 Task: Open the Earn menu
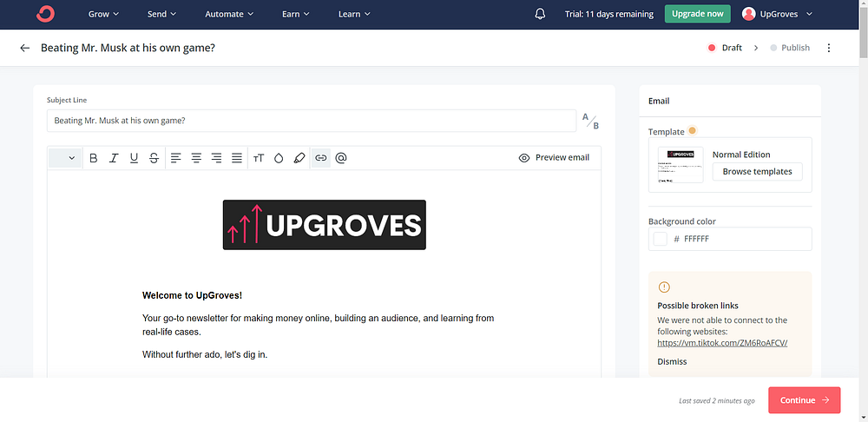click(295, 15)
